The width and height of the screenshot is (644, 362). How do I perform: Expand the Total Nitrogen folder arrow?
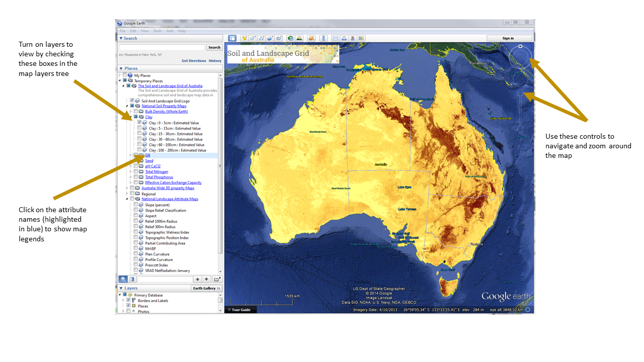tap(131, 171)
